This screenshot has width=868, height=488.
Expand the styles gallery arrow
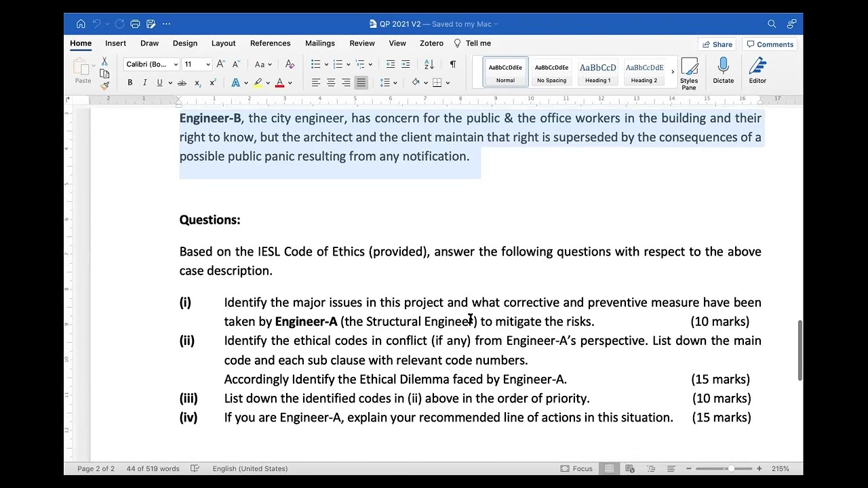click(x=672, y=71)
